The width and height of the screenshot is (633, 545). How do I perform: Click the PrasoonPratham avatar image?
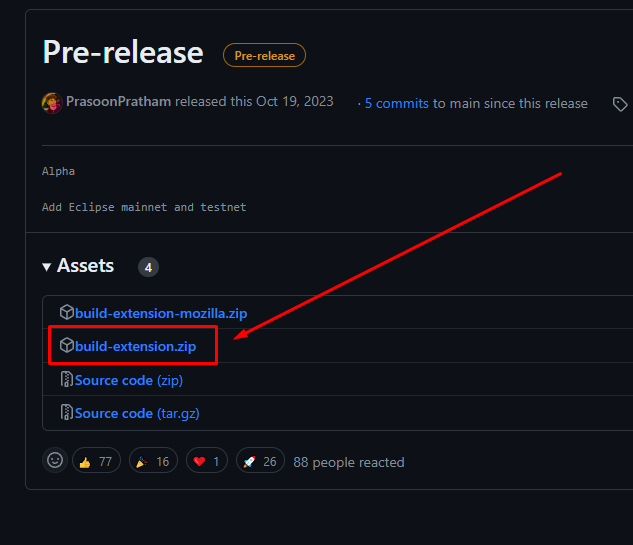click(52, 103)
